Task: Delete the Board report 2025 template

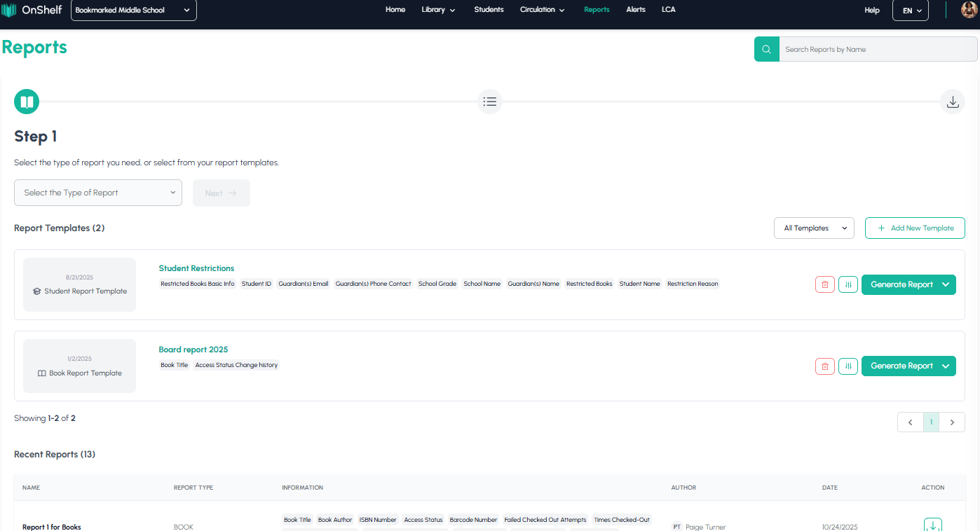Action: pos(825,366)
